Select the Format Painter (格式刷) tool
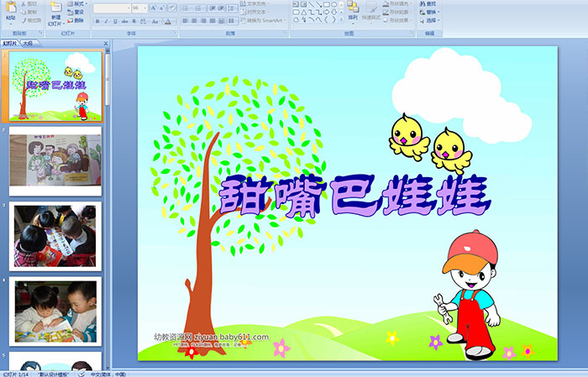The height and width of the screenshot is (377, 588). pos(31,20)
